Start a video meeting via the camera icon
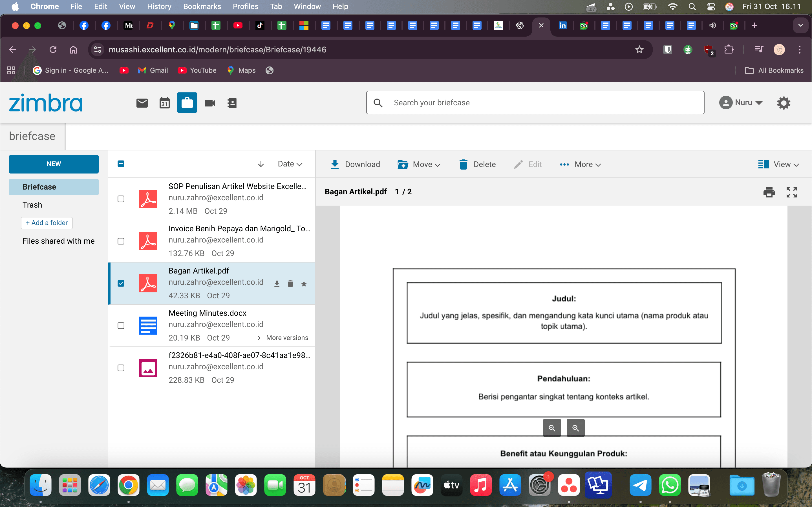This screenshot has width=812, height=507. (x=209, y=103)
